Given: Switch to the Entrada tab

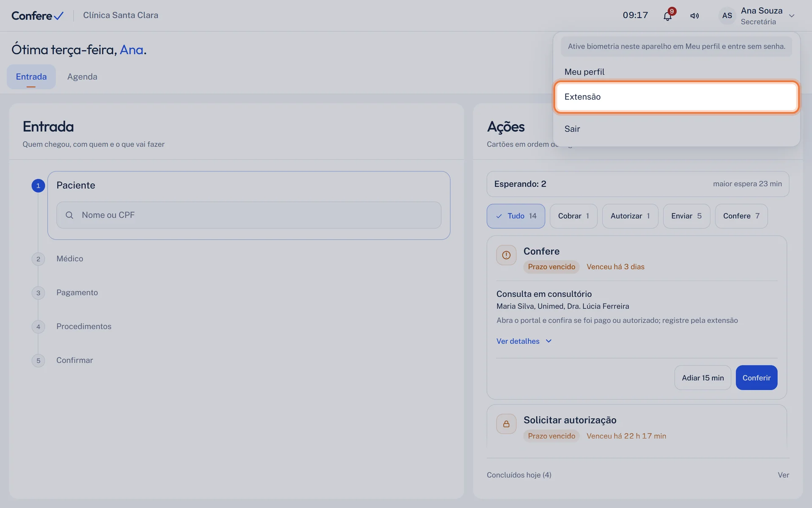Looking at the screenshot, I should pyautogui.click(x=31, y=77).
